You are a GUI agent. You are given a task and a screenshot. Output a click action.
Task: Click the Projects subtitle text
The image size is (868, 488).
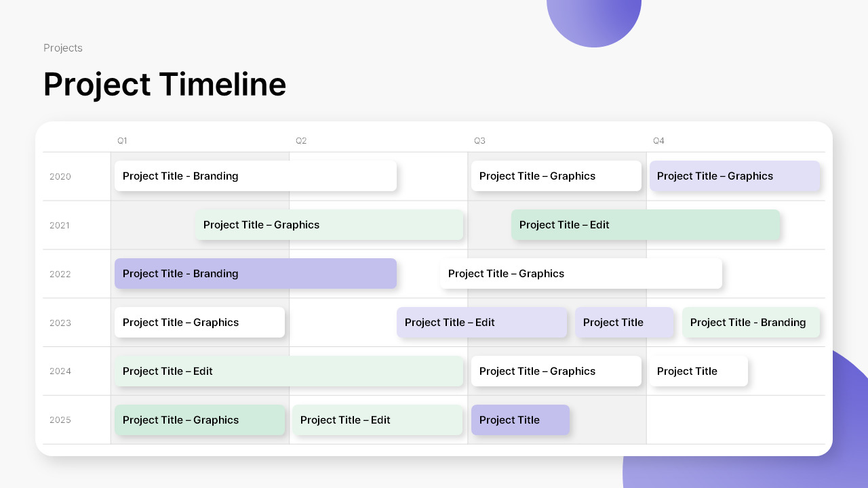[x=63, y=48]
